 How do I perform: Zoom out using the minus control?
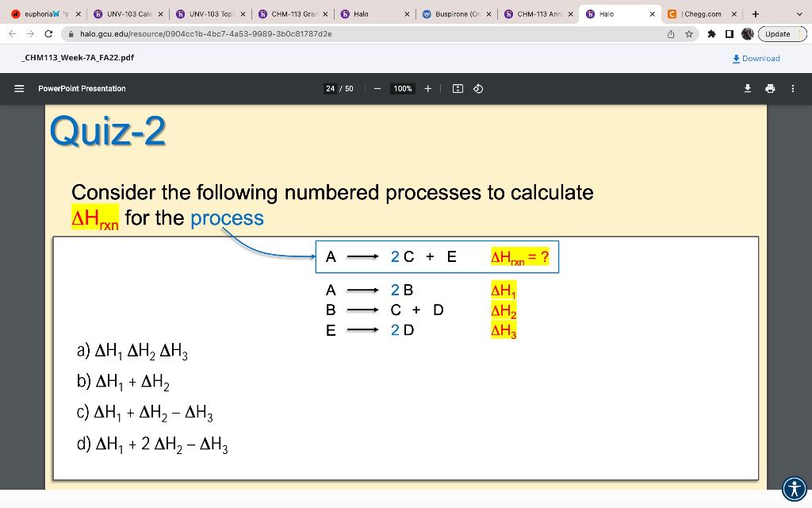(376, 89)
